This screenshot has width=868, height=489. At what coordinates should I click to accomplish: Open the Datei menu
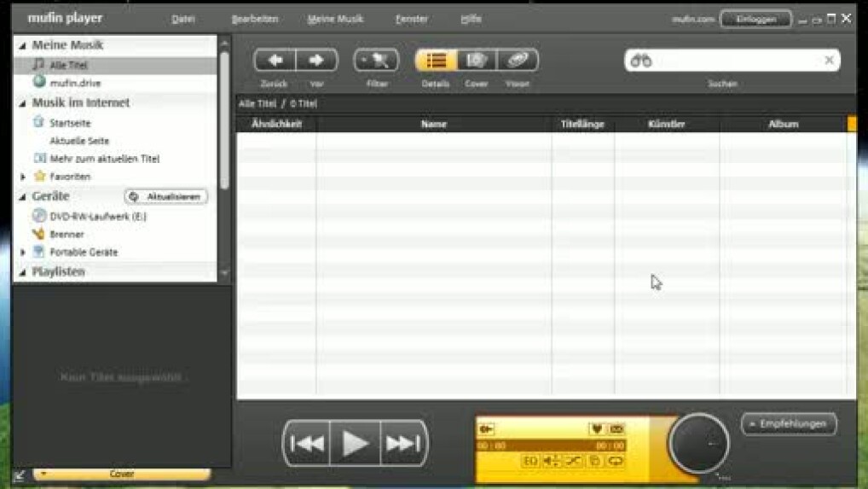click(183, 19)
